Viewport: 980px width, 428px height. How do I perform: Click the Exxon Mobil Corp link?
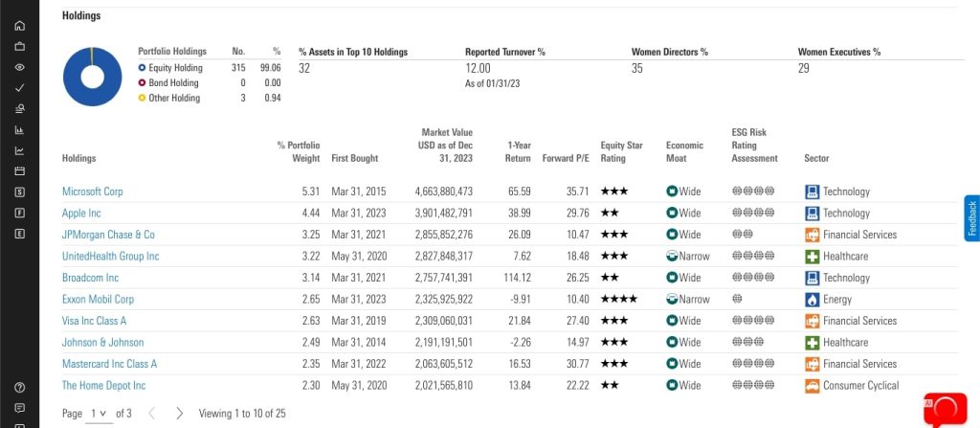coord(98,299)
